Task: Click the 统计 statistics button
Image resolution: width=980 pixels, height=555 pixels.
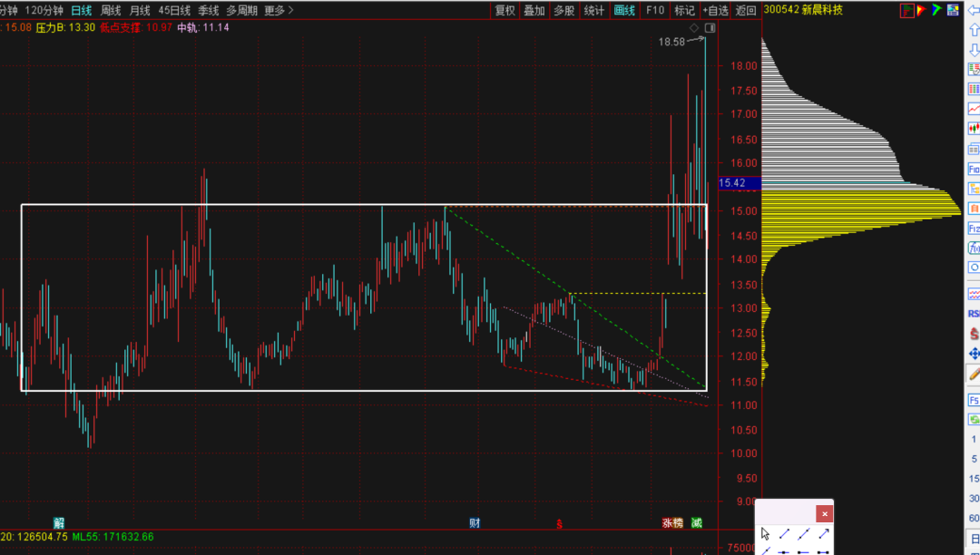Action: [x=593, y=10]
